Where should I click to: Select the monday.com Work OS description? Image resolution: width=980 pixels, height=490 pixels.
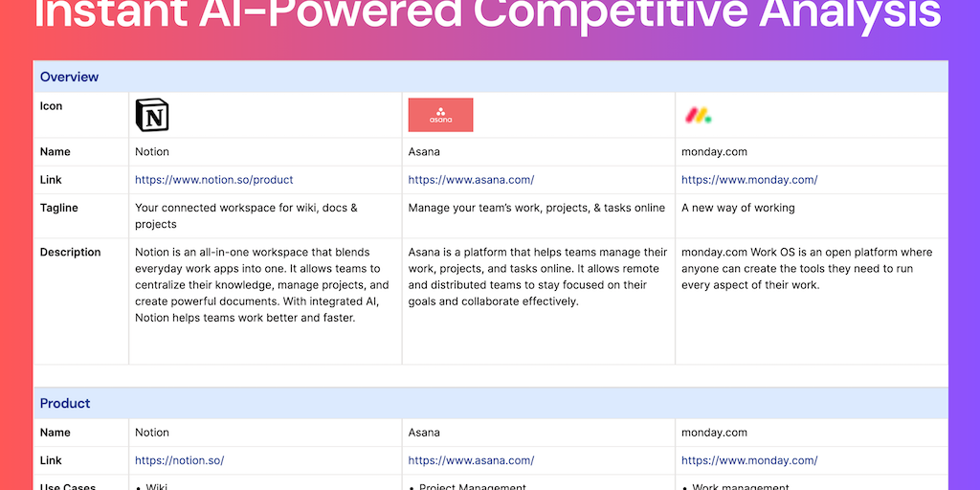point(807,269)
